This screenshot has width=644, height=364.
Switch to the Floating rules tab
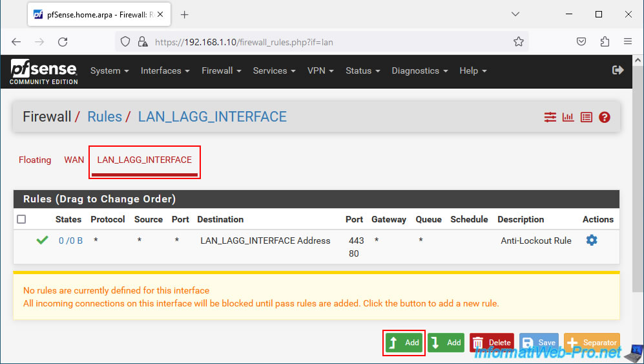(35, 160)
